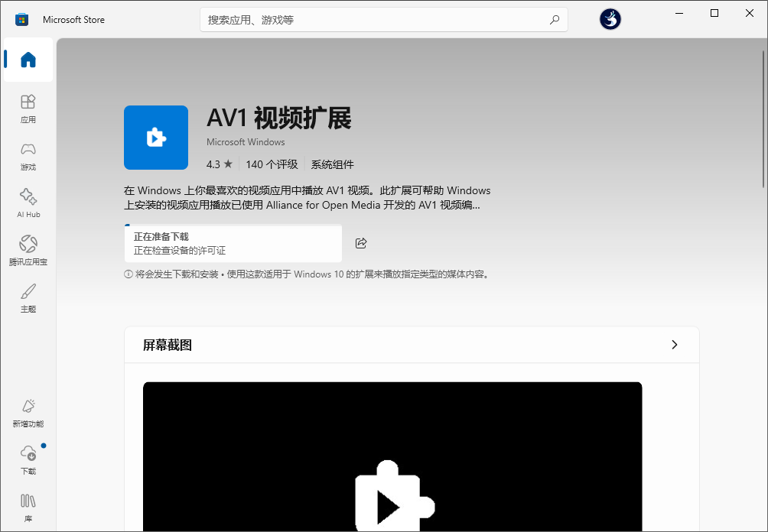Open the 游戏 (Games) section

click(28, 156)
